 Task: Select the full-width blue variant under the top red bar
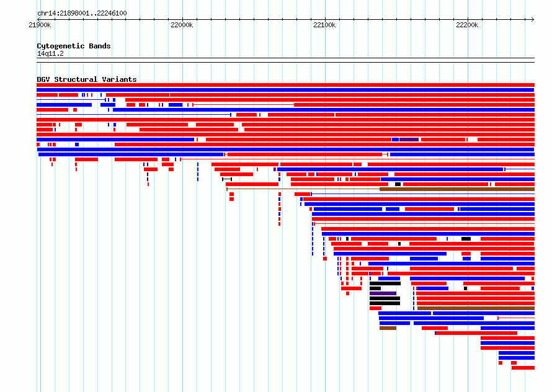point(285,90)
